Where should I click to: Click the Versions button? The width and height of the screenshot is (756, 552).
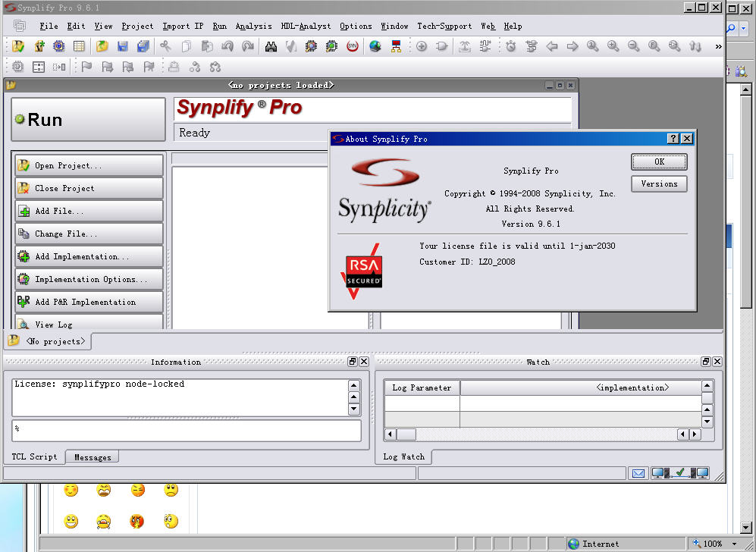point(659,183)
